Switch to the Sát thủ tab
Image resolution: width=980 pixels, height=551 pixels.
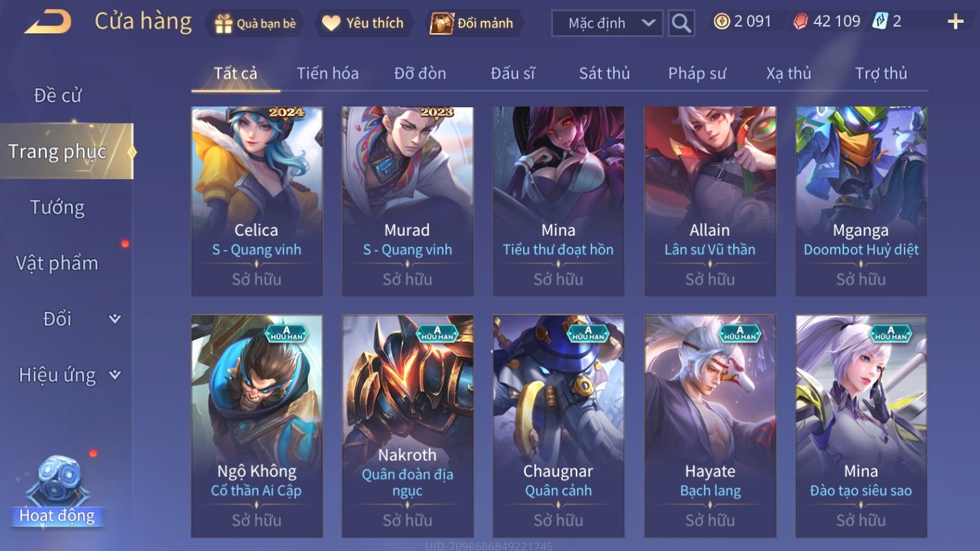coord(605,73)
